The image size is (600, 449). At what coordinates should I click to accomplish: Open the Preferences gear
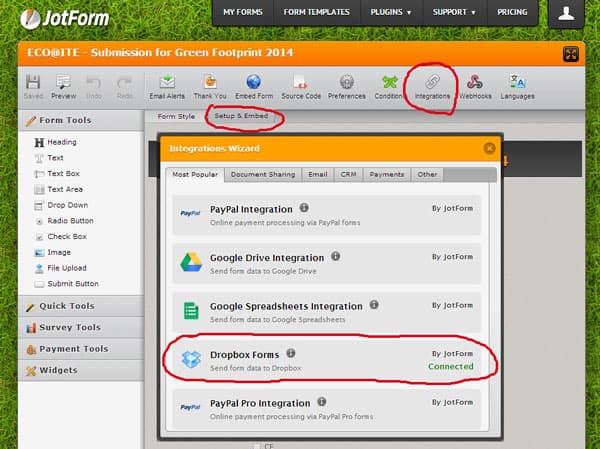point(347,87)
